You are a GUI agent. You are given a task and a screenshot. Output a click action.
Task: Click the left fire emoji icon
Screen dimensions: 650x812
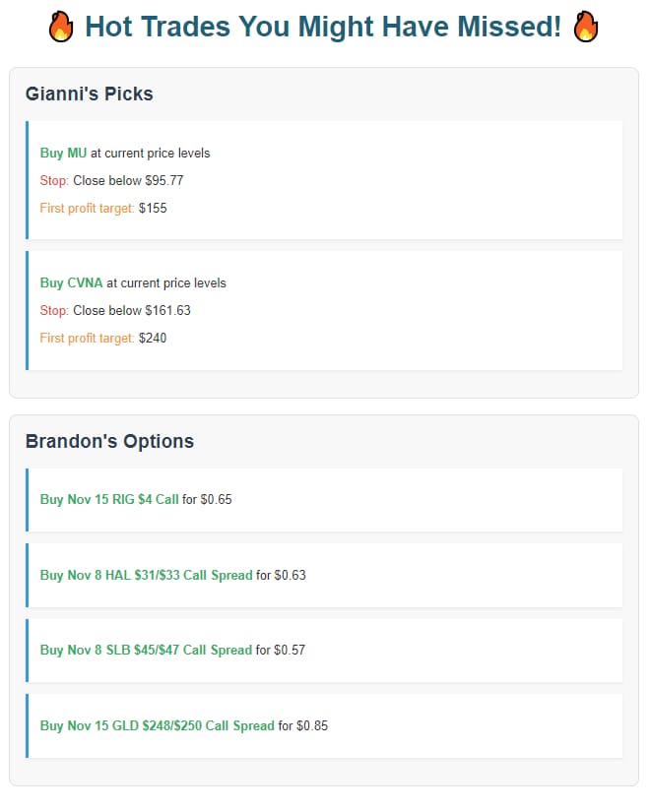tap(61, 28)
